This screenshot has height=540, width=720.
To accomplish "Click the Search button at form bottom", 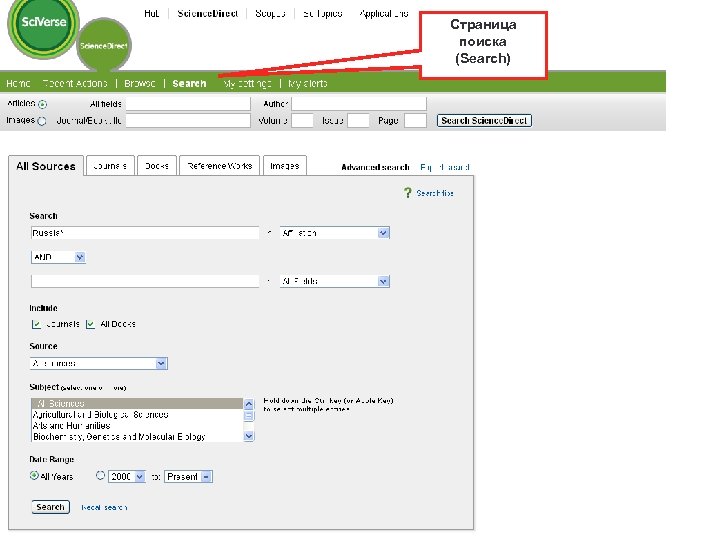I will pos(51,507).
